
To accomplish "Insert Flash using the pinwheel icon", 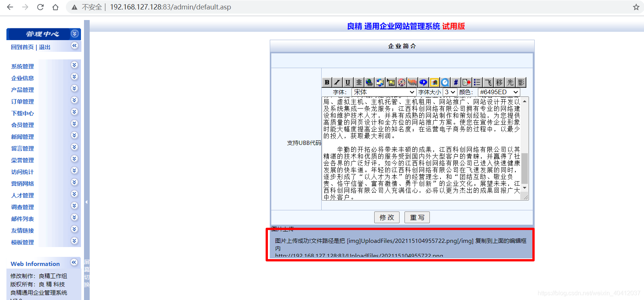I will coord(402,82).
